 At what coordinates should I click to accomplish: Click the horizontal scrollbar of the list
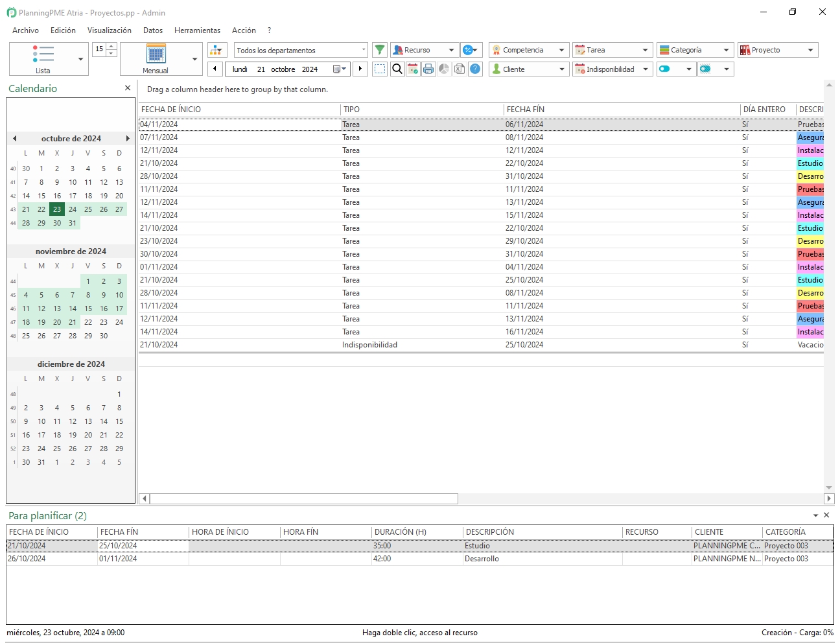304,498
